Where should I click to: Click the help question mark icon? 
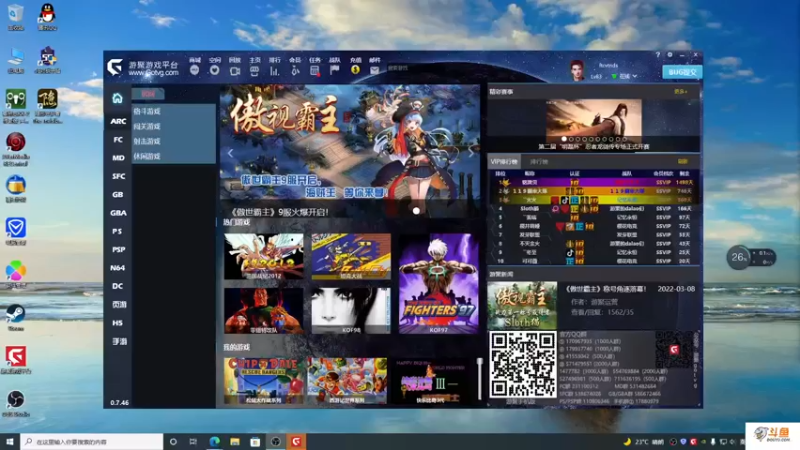click(658, 55)
